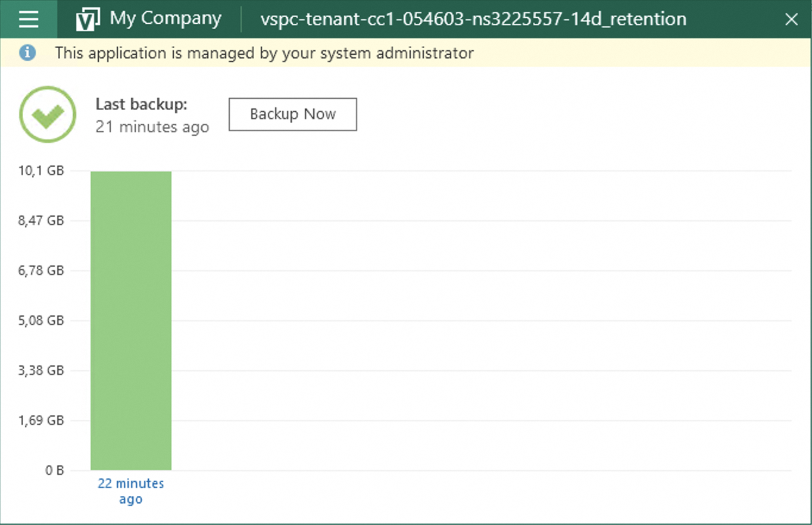Screen dimensions: 812x525
Task: Close the Veeam agent window
Action: pos(791,20)
